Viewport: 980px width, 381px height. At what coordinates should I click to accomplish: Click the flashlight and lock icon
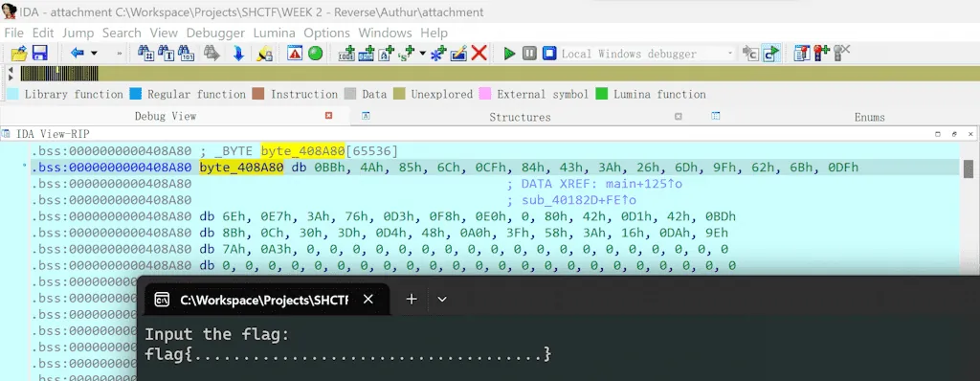click(x=264, y=54)
